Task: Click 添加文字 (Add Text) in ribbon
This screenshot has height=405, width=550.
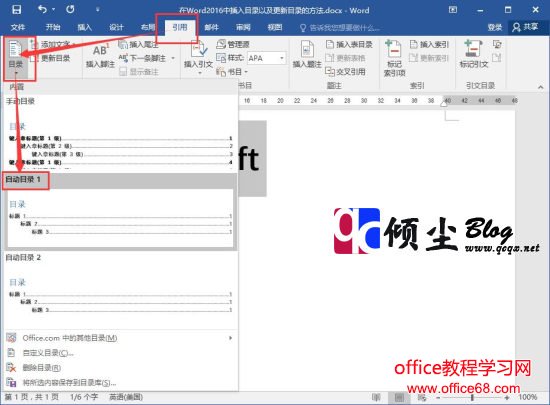Action: tap(53, 45)
